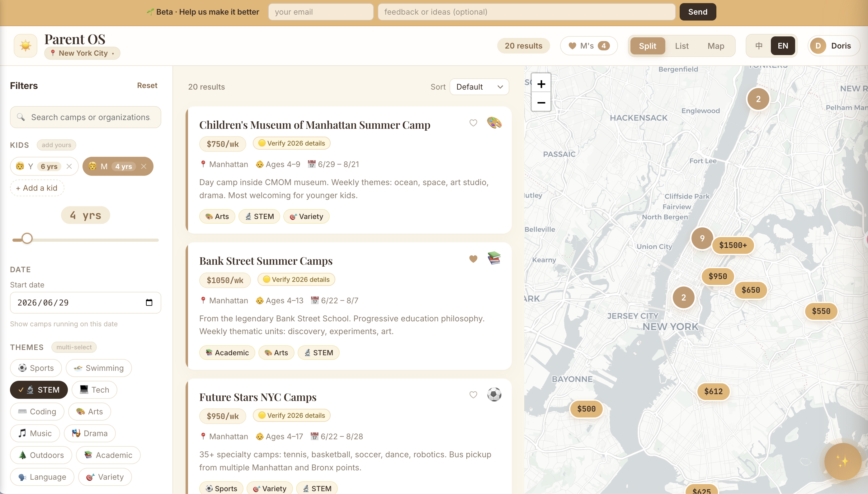Remove kid Y from filters
This screenshot has width=868, height=494.
tap(69, 166)
